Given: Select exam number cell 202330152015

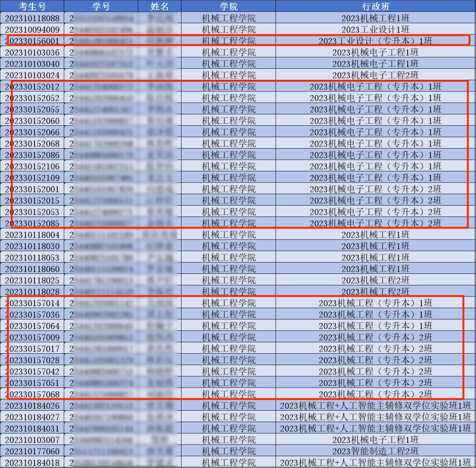Looking at the screenshot, I should click(x=32, y=200).
